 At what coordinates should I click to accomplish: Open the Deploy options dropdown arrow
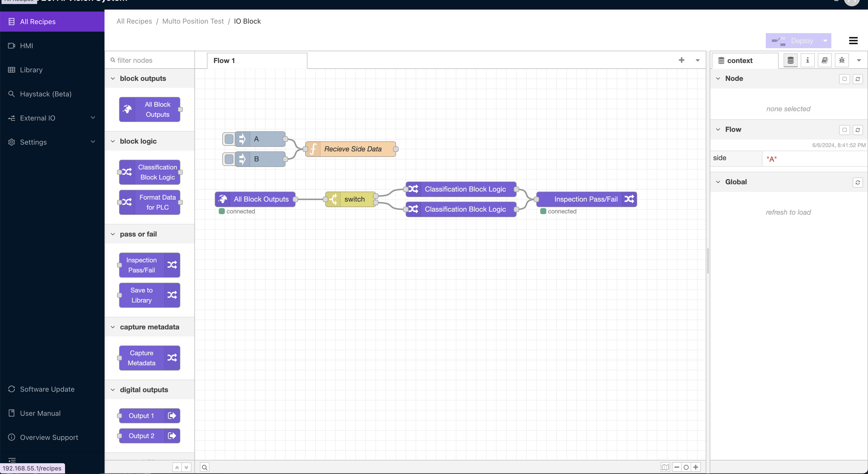click(826, 40)
